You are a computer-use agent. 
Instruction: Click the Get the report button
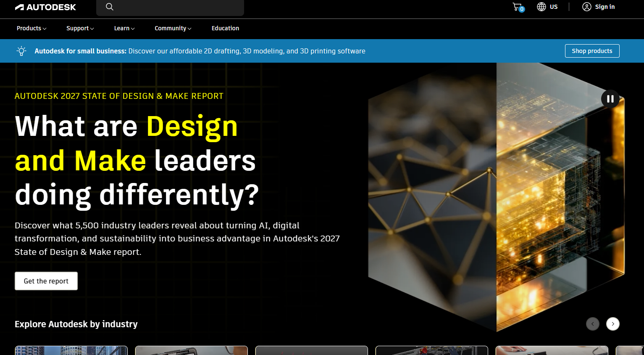pyautogui.click(x=46, y=281)
